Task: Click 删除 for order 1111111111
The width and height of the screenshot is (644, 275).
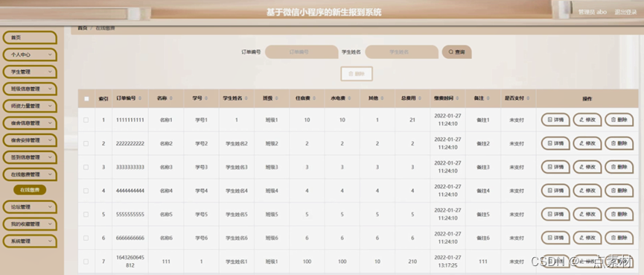Action: 619,120
